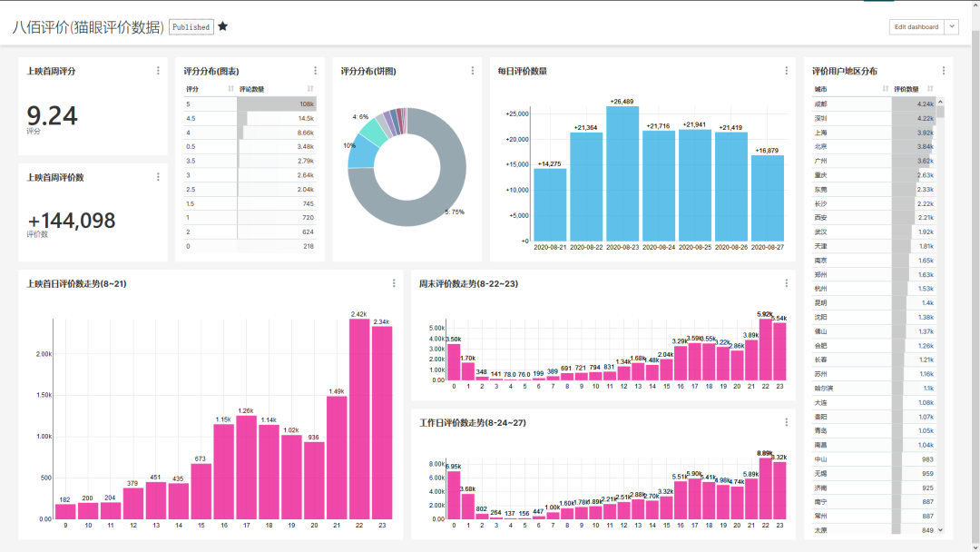Click the pink 1.49k bar for day 21
The height and width of the screenshot is (552, 980).
click(337, 458)
